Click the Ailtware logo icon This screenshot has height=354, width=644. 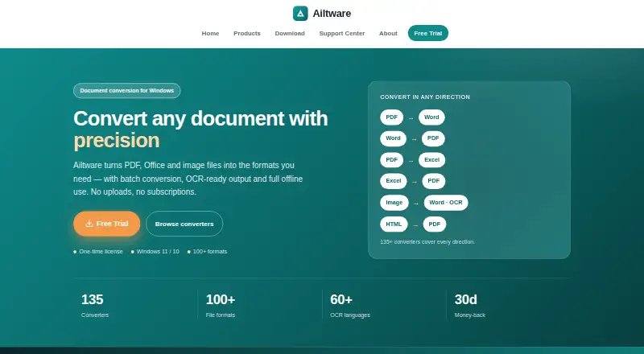(300, 13)
